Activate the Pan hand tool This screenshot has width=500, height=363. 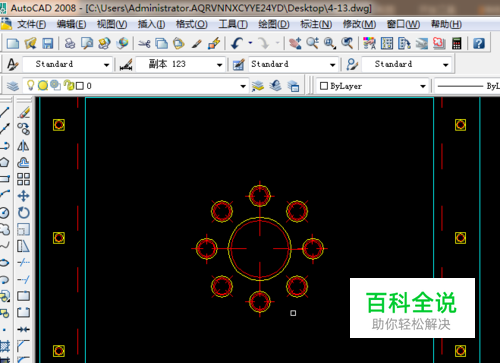click(295, 43)
